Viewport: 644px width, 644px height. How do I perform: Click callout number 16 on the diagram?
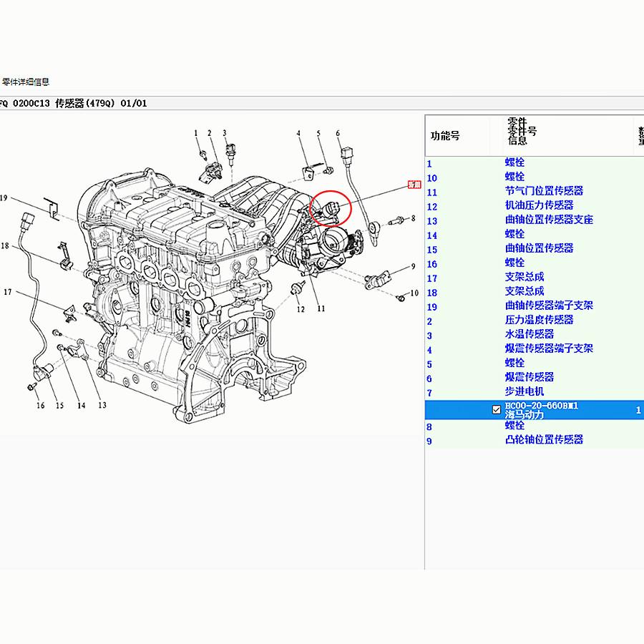(x=40, y=406)
